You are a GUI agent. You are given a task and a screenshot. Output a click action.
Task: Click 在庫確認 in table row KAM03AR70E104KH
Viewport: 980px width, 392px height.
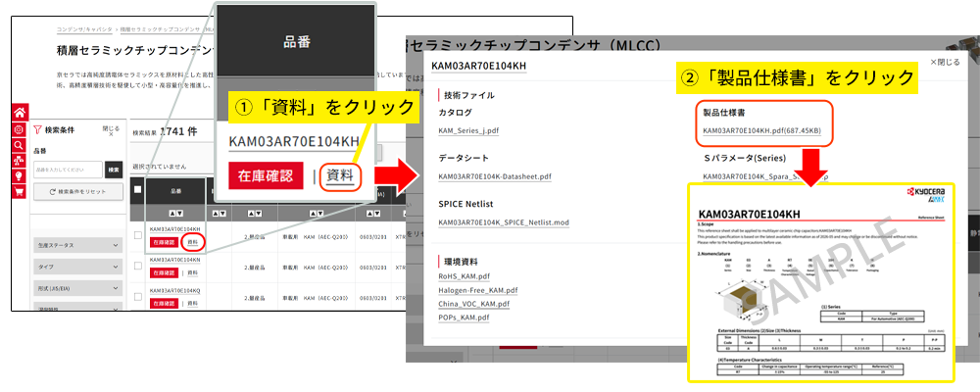point(164,242)
